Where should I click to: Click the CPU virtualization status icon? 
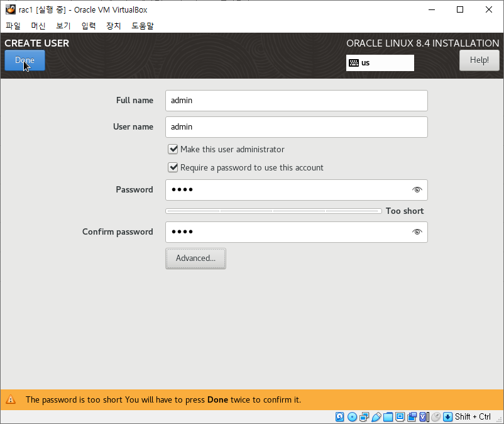pyautogui.click(x=424, y=417)
